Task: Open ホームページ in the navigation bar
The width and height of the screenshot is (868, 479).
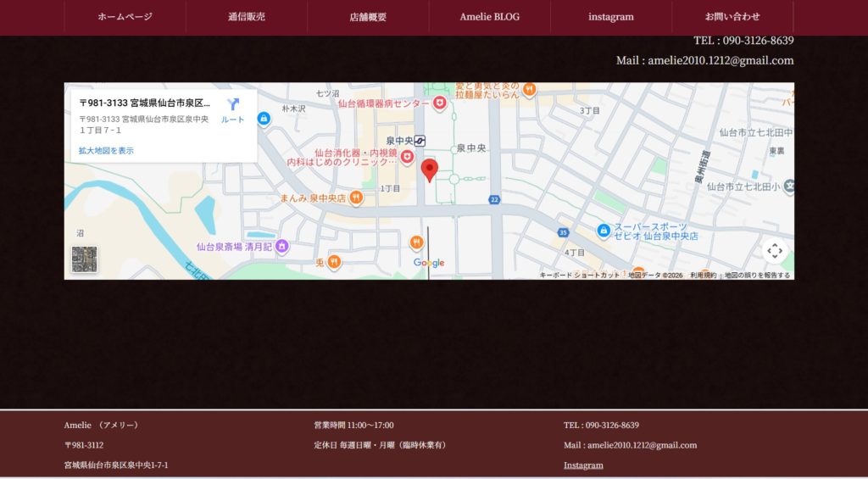Action: click(125, 17)
